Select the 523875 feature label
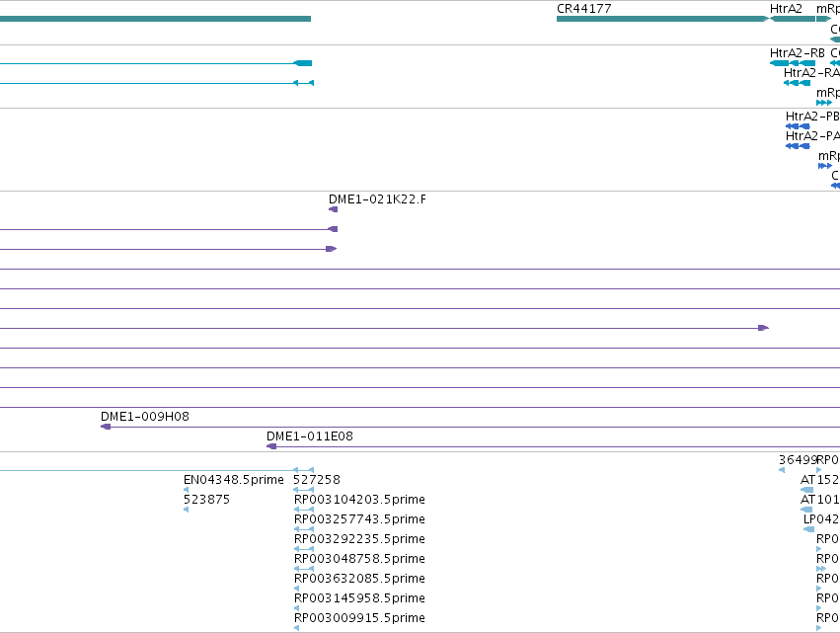The width and height of the screenshot is (840, 633). tap(206, 500)
